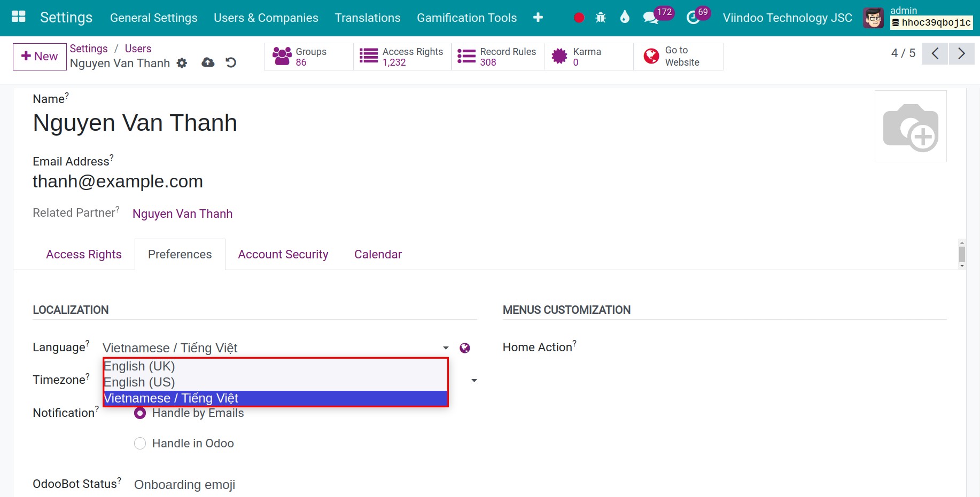
Task: Open Record Rules 308 stat button
Action: coord(497,57)
